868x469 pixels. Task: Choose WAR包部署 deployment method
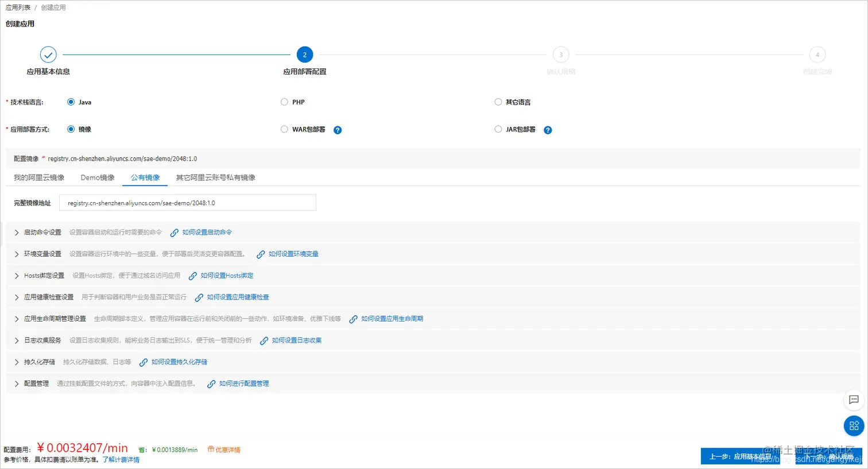pos(284,129)
